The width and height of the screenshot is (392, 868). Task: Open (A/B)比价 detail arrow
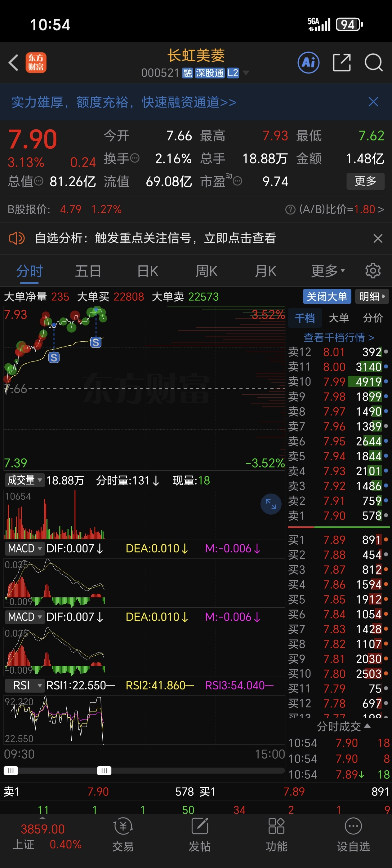point(381,210)
